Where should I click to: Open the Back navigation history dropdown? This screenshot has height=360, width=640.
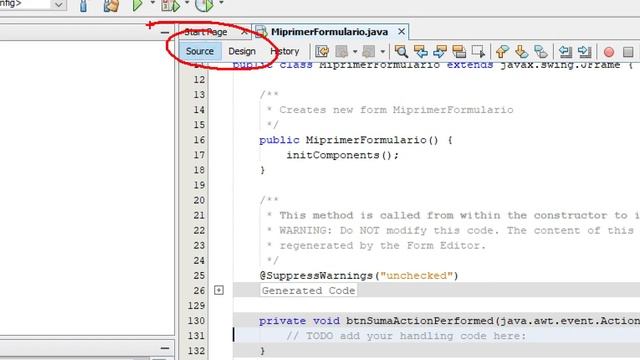(355, 52)
